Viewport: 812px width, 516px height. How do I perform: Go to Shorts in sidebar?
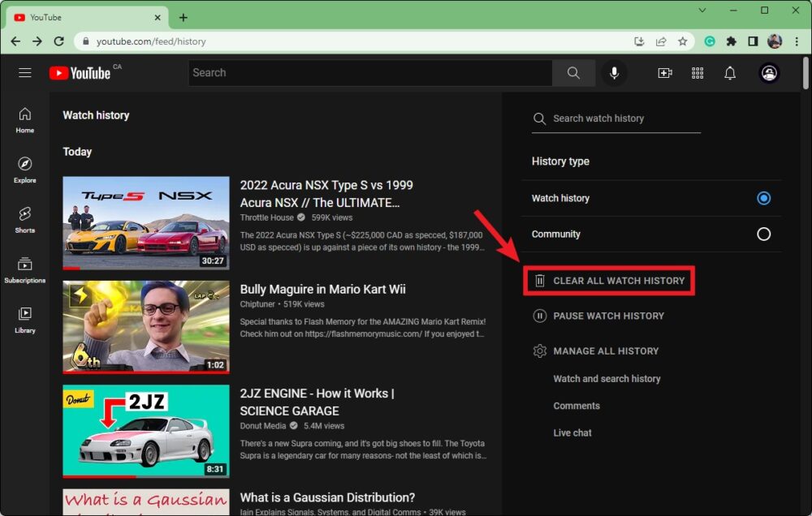coord(25,219)
